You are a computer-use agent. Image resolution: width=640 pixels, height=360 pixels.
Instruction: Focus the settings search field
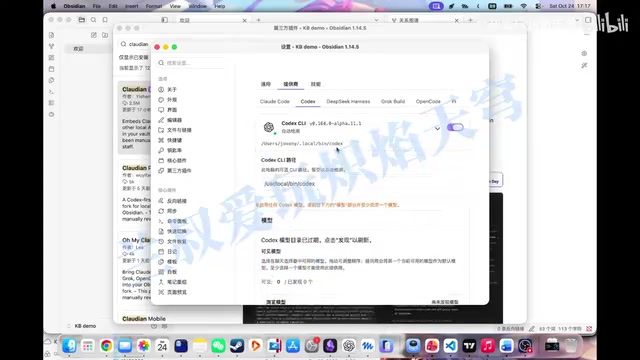[191, 63]
